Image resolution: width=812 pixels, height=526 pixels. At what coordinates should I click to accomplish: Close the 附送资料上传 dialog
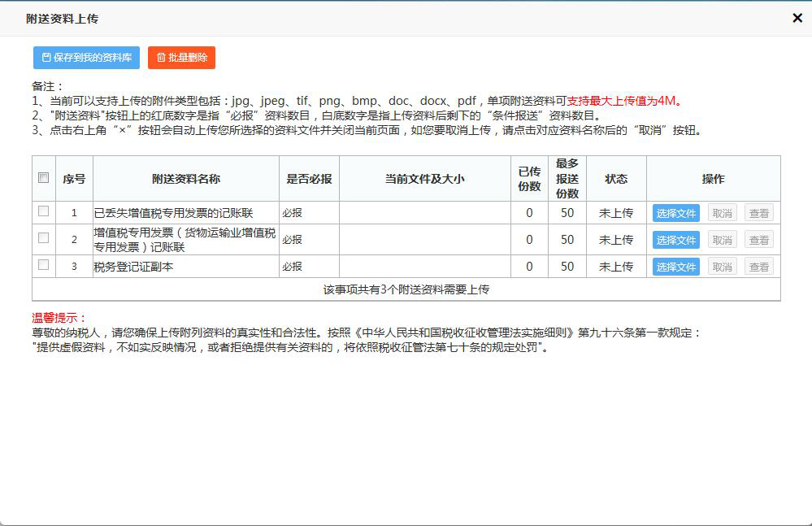797,18
